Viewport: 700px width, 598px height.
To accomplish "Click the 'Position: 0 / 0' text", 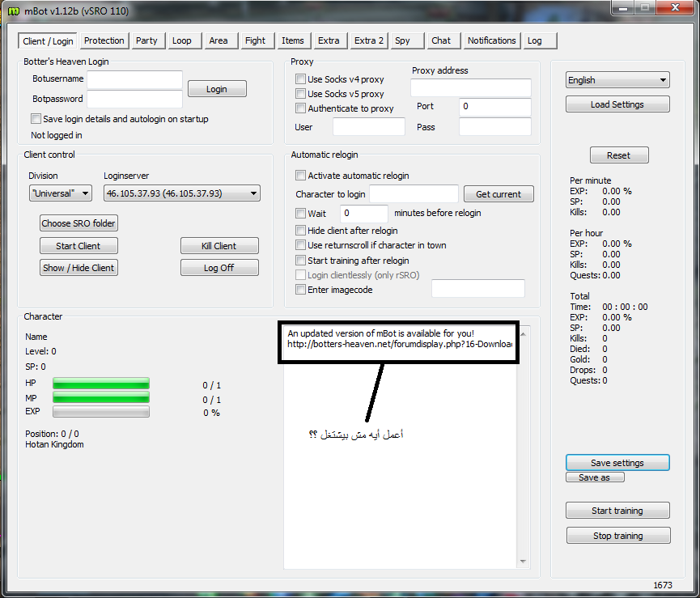I will (52, 434).
